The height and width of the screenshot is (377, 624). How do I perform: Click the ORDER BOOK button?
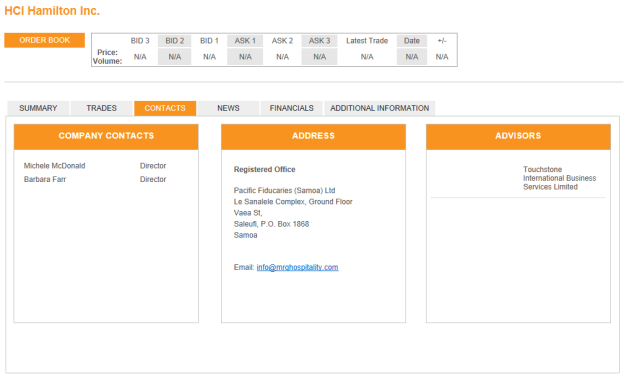(x=45, y=40)
